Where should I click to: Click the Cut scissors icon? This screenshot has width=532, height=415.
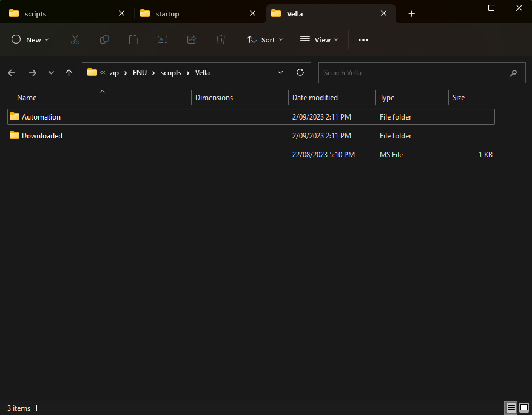(x=75, y=39)
